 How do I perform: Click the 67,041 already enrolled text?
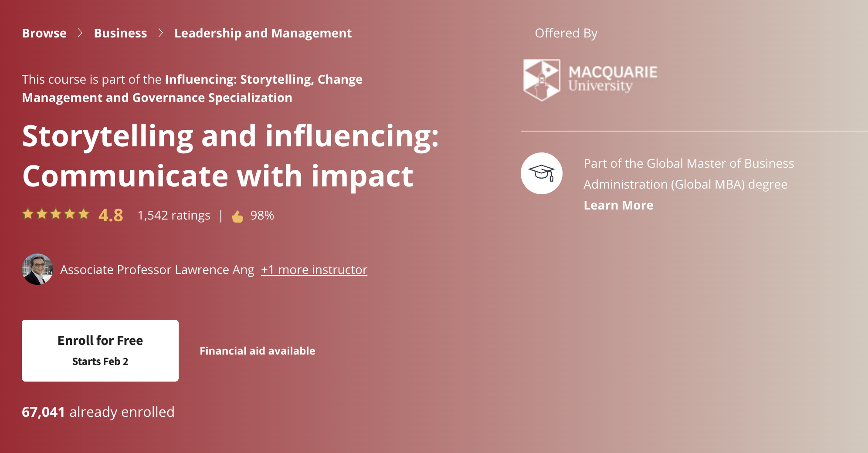coord(98,411)
